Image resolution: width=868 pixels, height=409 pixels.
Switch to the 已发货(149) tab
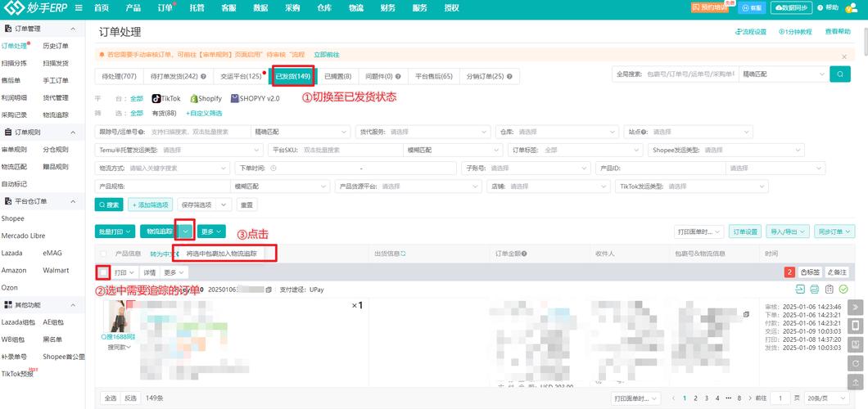[x=293, y=76]
